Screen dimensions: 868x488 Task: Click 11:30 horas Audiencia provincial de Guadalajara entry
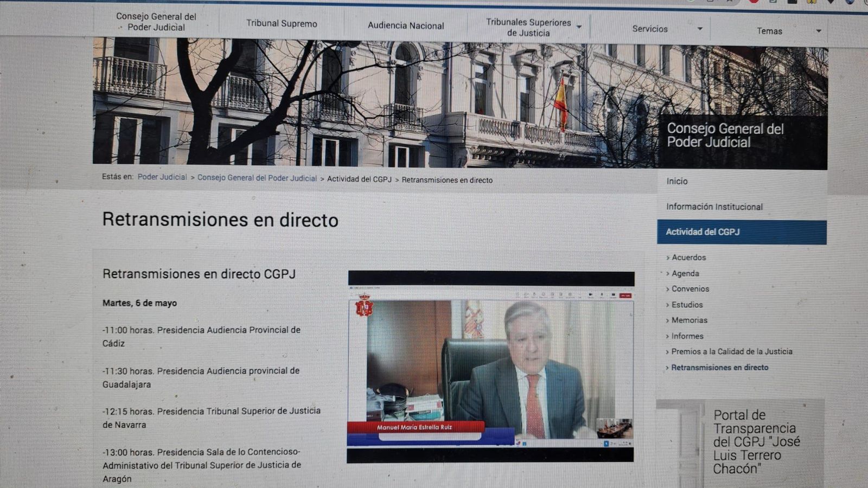[201, 377]
